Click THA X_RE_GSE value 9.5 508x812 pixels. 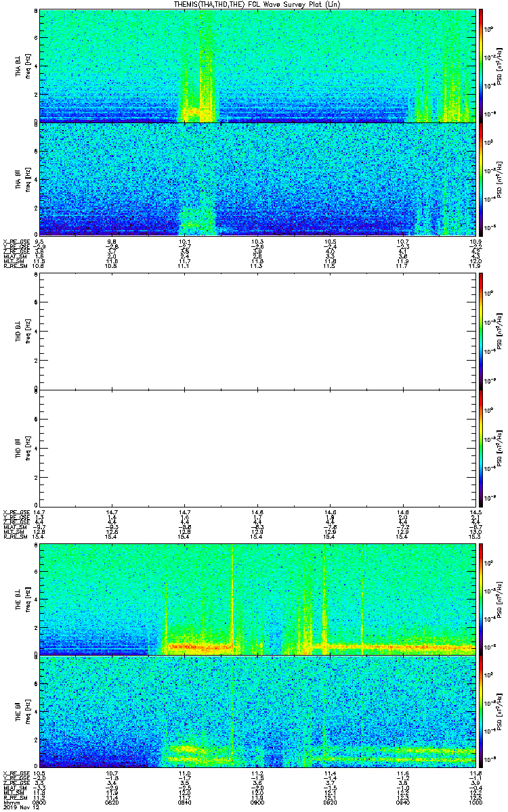point(39,240)
